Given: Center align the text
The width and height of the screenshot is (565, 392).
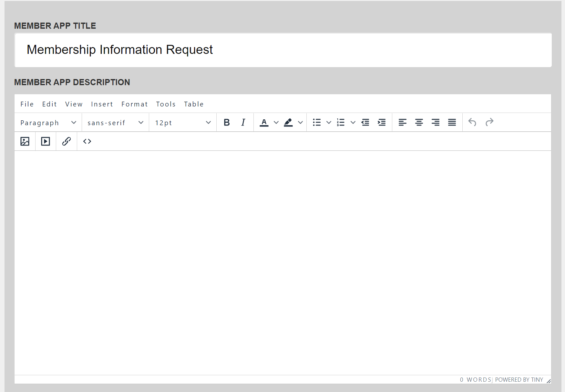Looking at the screenshot, I should (419, 122).
